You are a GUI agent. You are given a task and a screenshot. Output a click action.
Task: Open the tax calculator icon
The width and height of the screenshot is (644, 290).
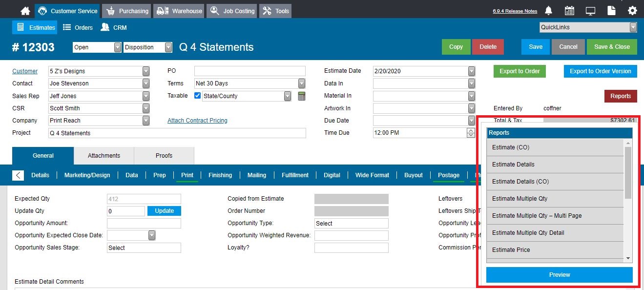[x=302, y=96]
